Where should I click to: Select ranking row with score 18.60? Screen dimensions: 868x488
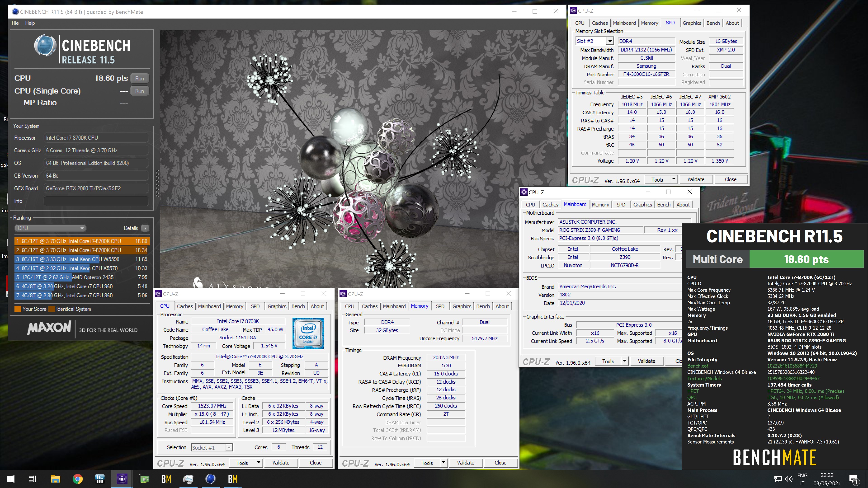click(x=82, y=241)
